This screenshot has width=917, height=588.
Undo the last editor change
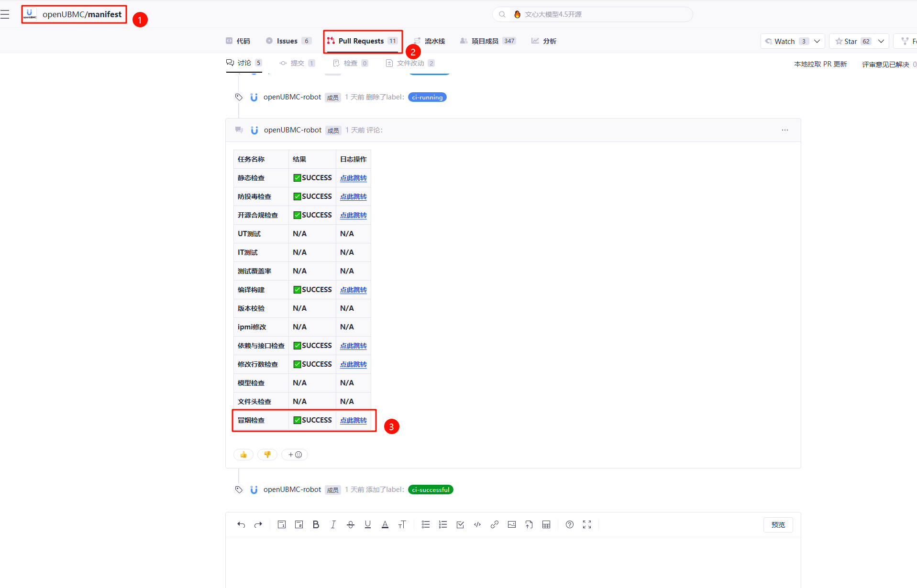pyautogui.click(x=241, y=525)
